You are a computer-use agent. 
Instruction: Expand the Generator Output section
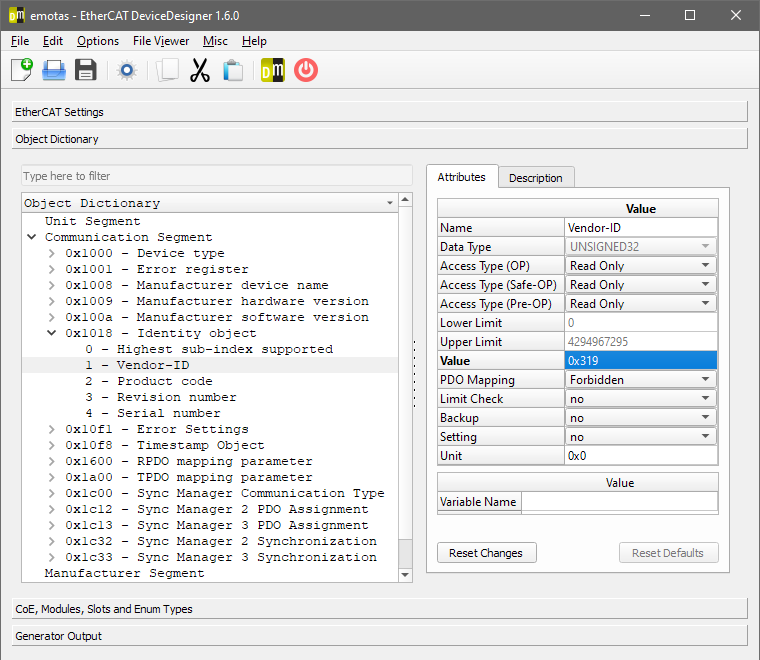(x=379, y=636)
